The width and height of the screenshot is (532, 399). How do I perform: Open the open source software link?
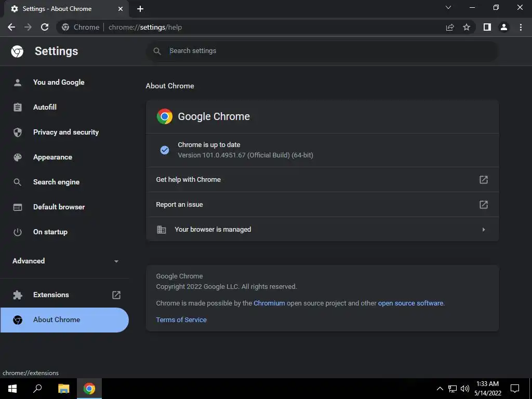[410, 303]
